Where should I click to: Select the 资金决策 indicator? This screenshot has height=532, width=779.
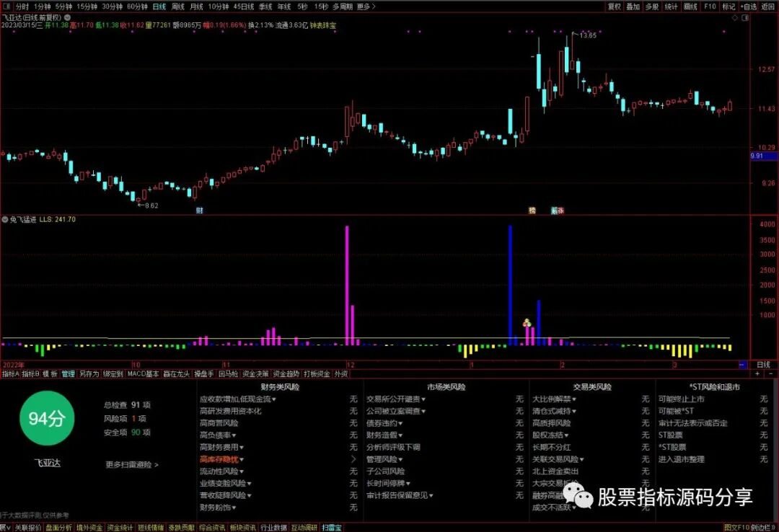pyautogui.click(x=255, y=374)
